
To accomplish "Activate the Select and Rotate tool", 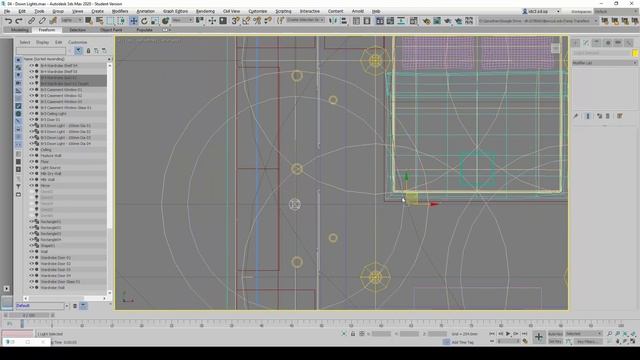I will (x=144, y=20).
